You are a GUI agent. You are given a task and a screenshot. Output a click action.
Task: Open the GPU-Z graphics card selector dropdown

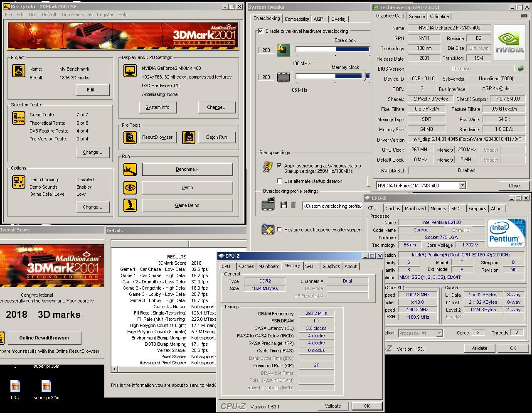(462, 186)
